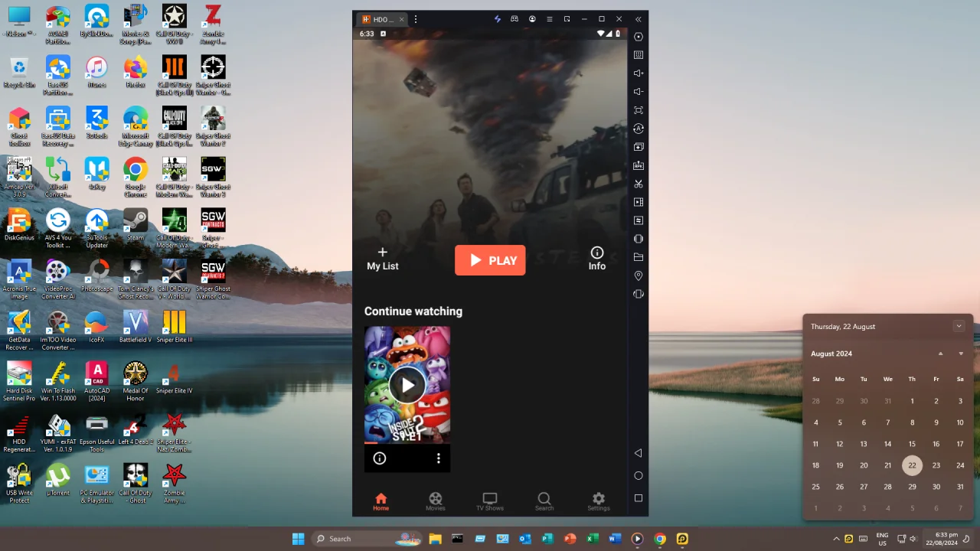The height and width of the screenshot is (551, 980).
Task: Open user account icon in emulator title bar
Action: pyautogui.click(x=532, y=19)
